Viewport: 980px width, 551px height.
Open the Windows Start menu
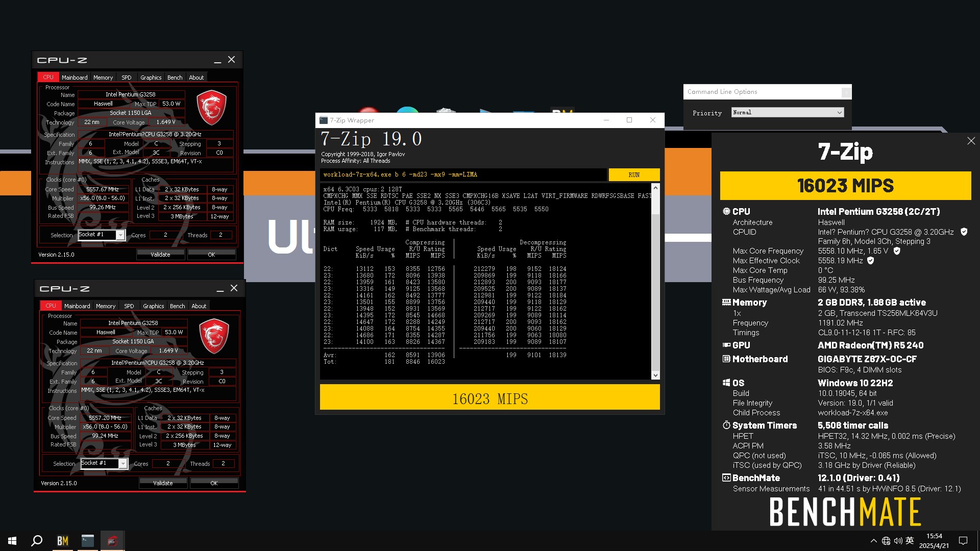12,541
